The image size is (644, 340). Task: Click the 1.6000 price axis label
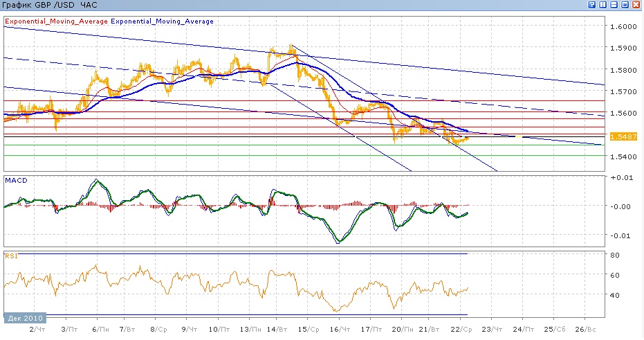click(623, 27)
